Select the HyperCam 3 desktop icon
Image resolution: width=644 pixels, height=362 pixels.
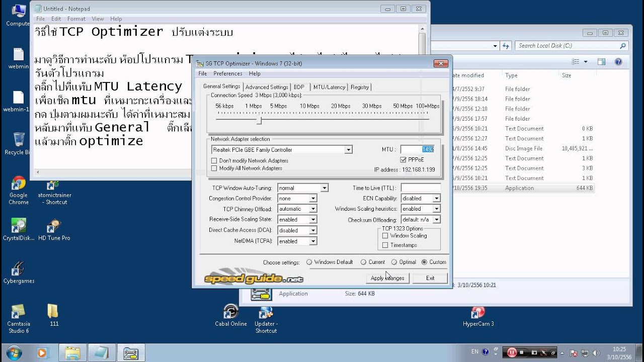478,315
